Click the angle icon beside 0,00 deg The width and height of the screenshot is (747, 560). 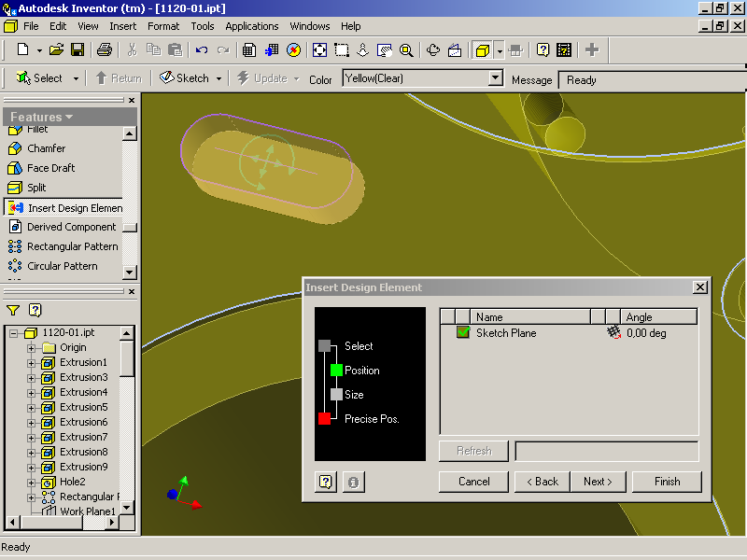(613, 332)
